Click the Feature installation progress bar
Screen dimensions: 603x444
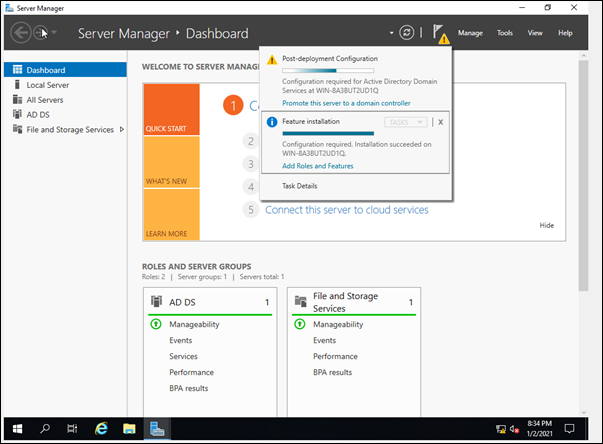[x=328, y=133]
